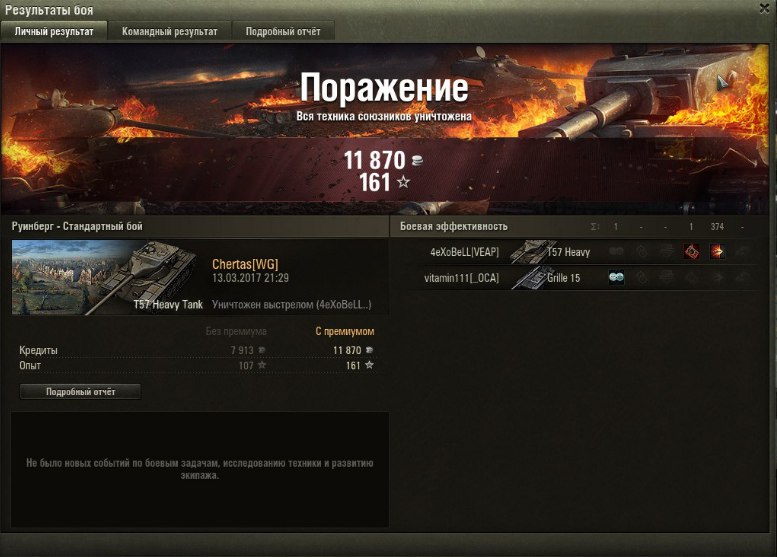Click the dimmed destroyed icon in Grille 15 row
The height and width of the screenshot is (557, 777).
[x=742, y=278]
